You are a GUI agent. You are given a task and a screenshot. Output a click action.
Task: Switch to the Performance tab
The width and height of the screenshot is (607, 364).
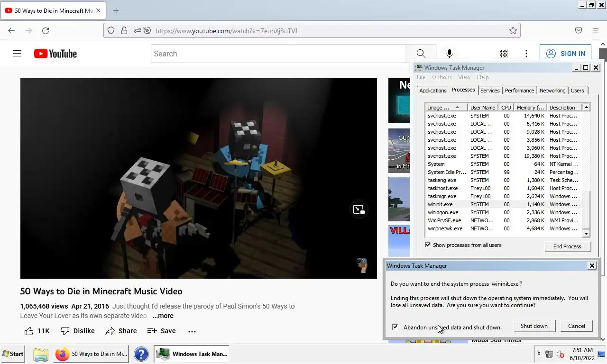point(519,91)
